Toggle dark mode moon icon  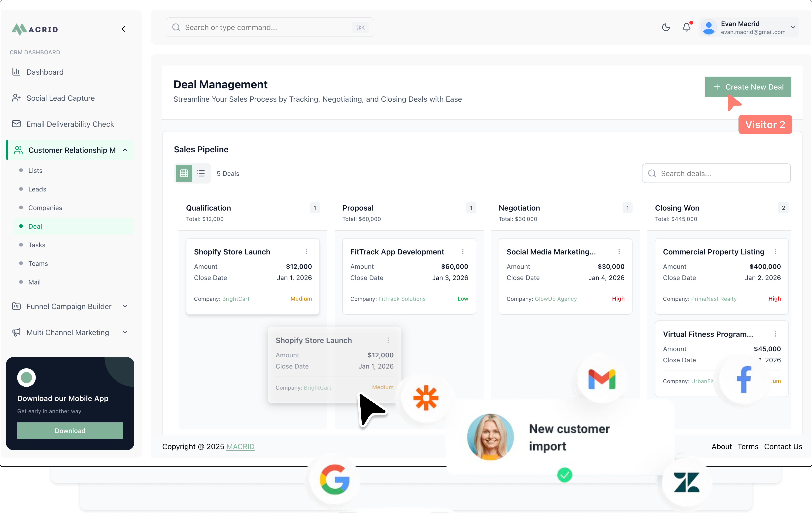(666, 27)
